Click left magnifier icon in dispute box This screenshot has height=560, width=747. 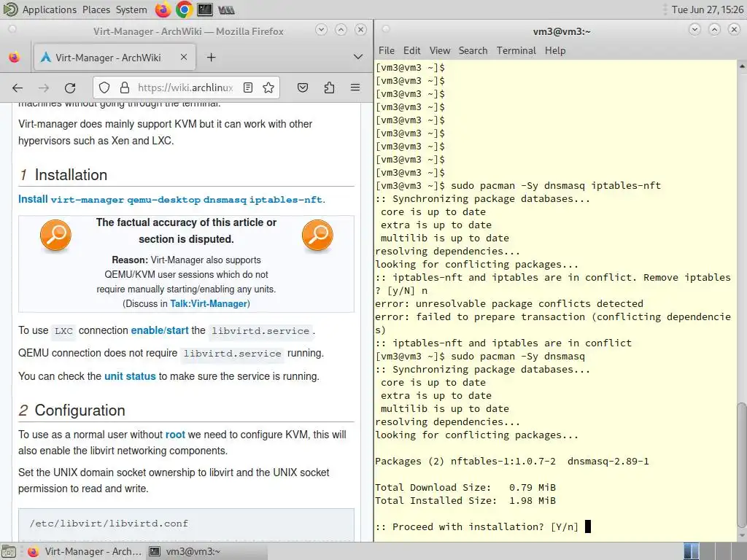55,236
